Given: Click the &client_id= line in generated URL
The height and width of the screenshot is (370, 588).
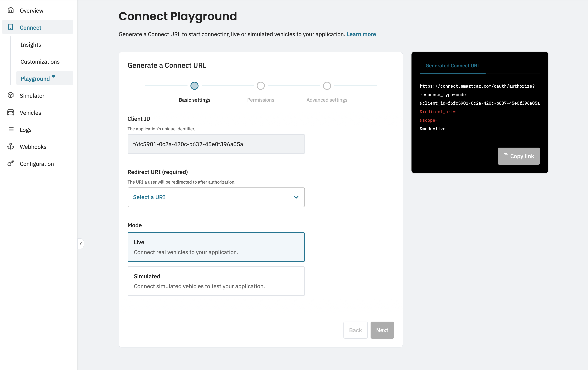Looking at the screenshot, I should 480,103.
